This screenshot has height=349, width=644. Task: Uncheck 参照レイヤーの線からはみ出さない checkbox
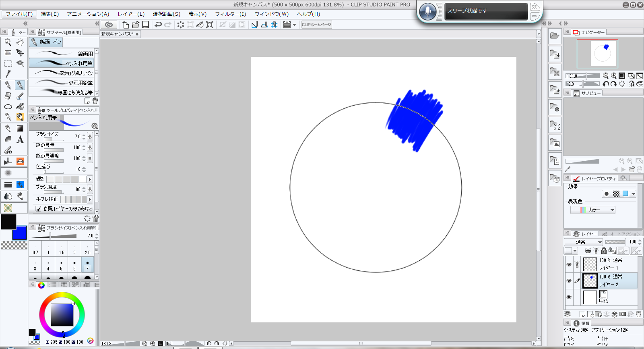coord(38,209)
